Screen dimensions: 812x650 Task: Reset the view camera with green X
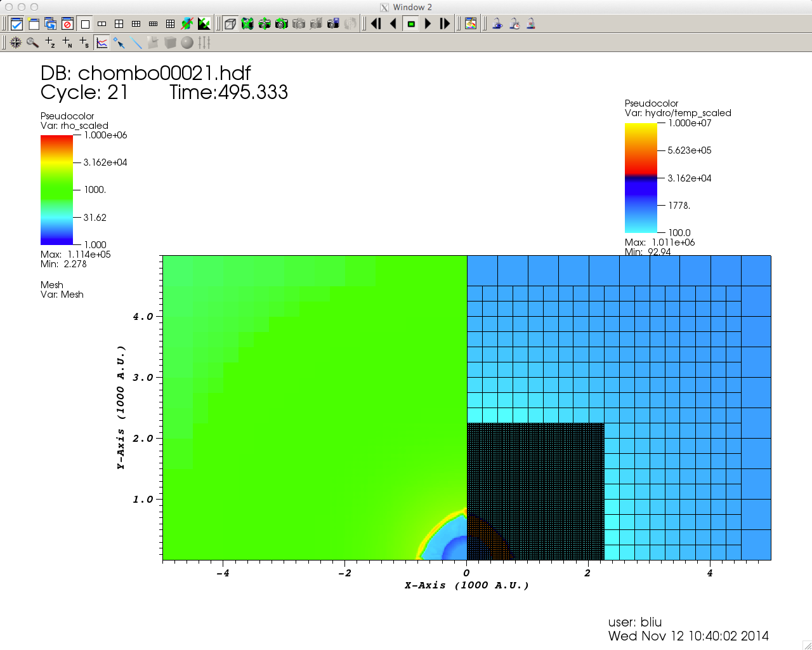point(247,24)
